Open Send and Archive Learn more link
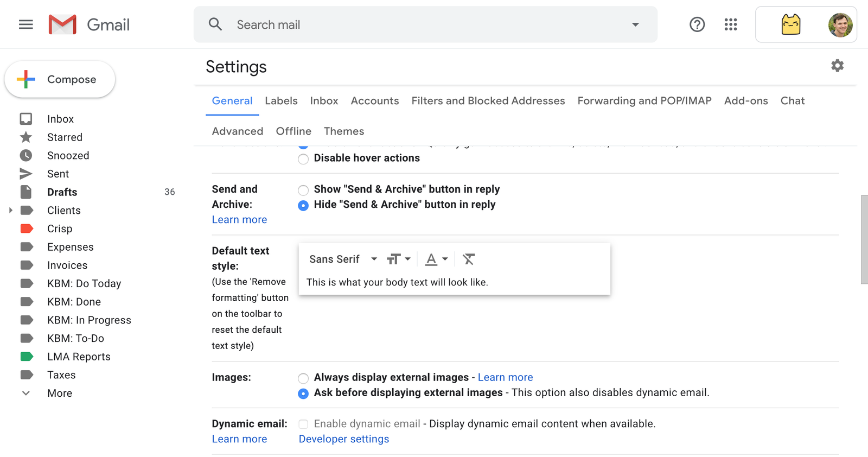868x457 pixels. [239, 220]
